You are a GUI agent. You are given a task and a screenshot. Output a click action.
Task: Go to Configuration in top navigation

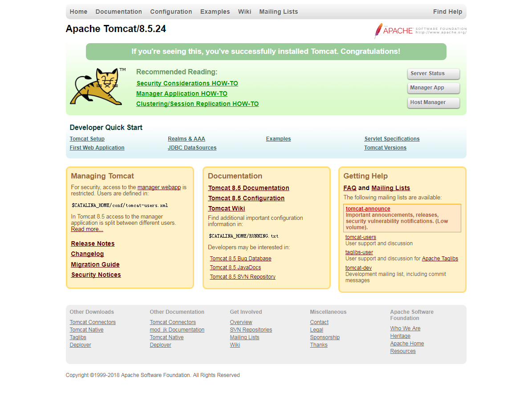pyautogui.click(x=171, y=12)
